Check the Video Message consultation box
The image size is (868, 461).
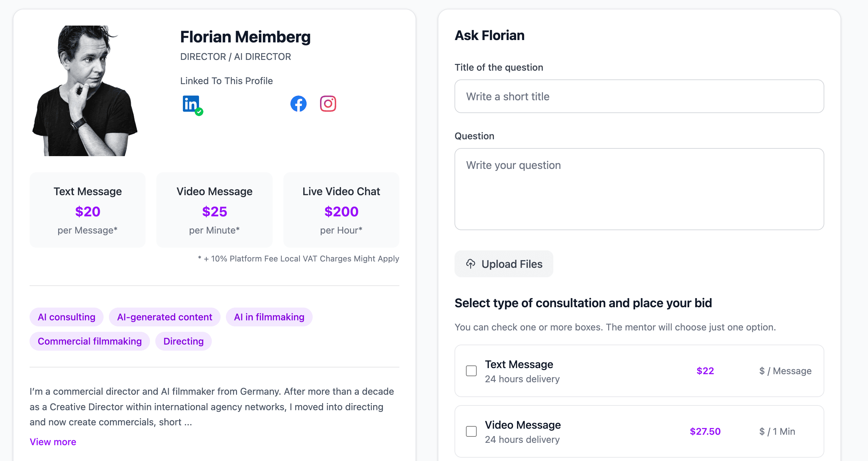pos(471,431)
